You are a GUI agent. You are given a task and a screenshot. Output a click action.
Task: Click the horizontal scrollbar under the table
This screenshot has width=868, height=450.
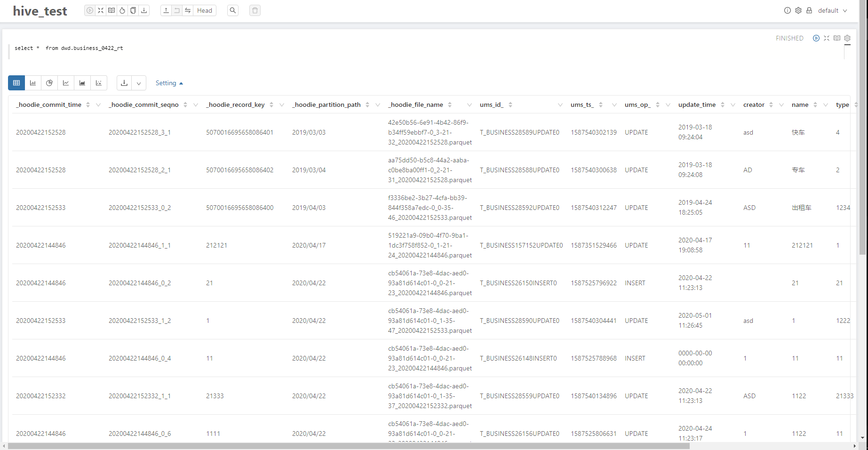click(x=348, y=446)
